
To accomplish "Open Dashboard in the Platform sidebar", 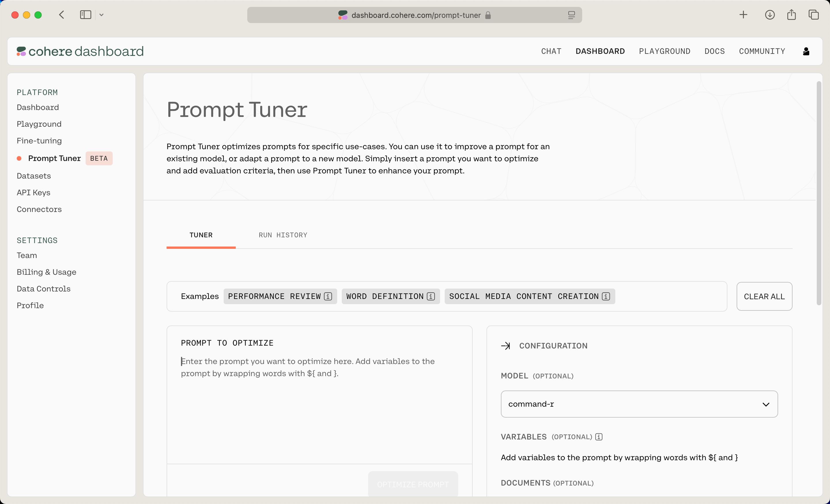I will click(38, 107).
